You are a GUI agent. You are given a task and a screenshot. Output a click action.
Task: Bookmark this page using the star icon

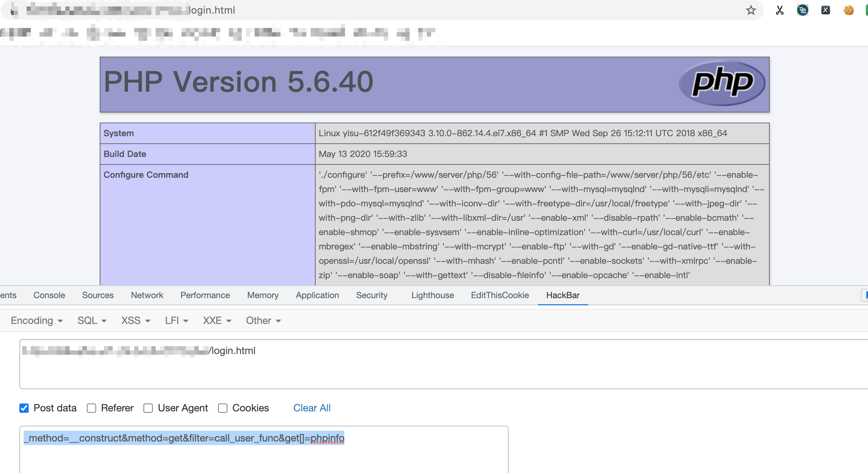tap(751, 10)
